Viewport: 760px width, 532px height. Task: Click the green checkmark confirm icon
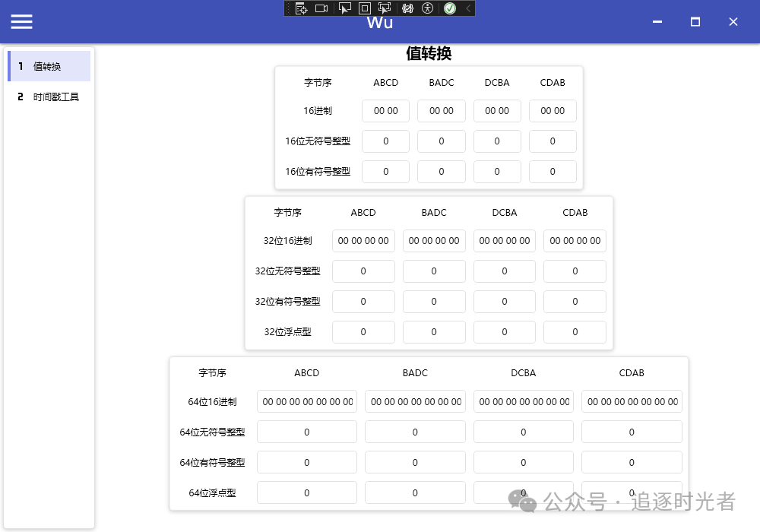(x=450, y=8)
